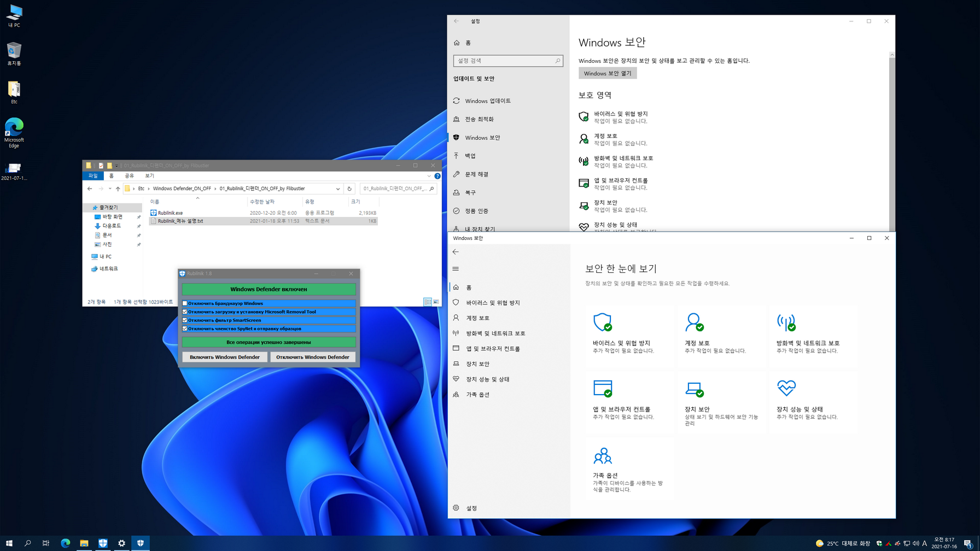This screenshot has height=551, width=980.
Task: Open the app and browser control tile (앱 및 브라우저 컨트롤)
Action: [x=629, y=402]
